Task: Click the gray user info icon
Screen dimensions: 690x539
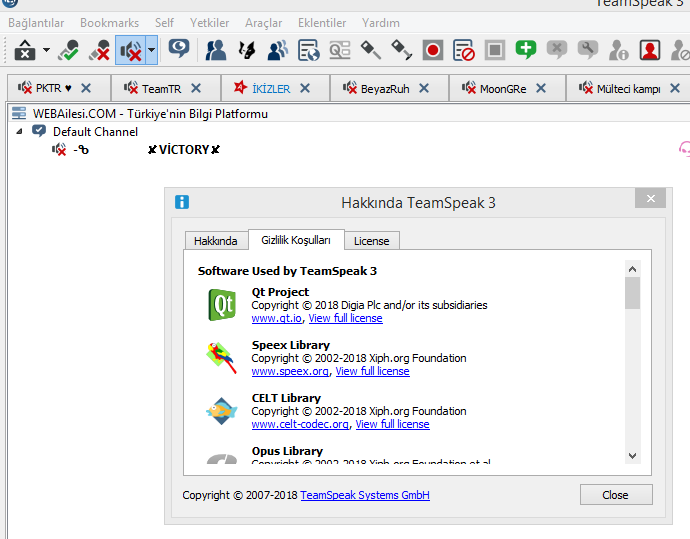Action: coord(618,50)
